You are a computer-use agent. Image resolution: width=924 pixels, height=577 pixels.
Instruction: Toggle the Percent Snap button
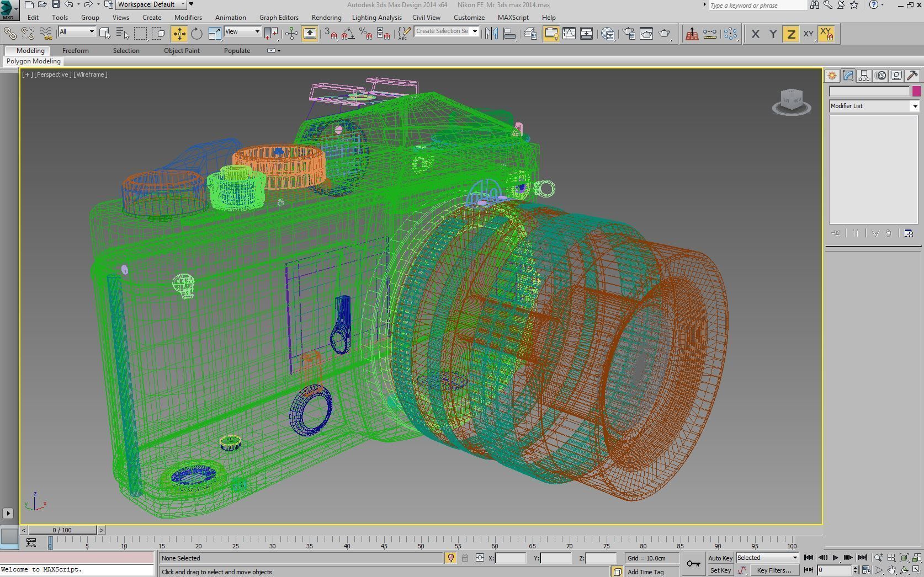pos(365,34)
